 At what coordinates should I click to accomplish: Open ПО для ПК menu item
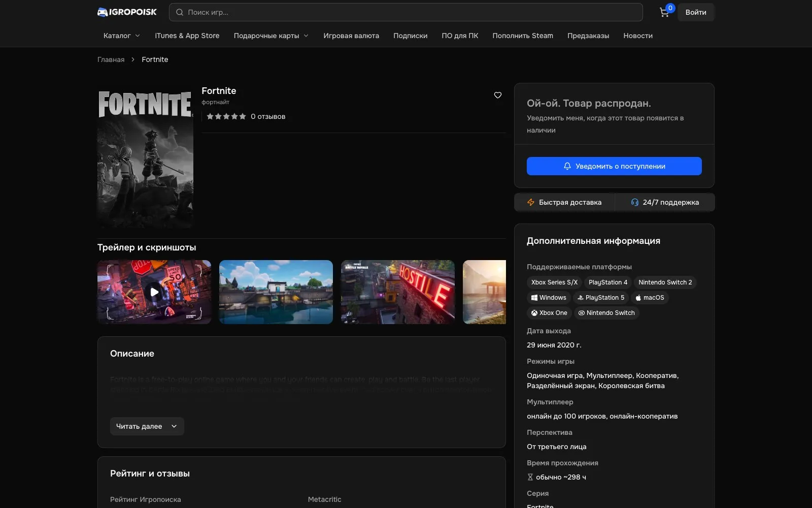point(460,36)
